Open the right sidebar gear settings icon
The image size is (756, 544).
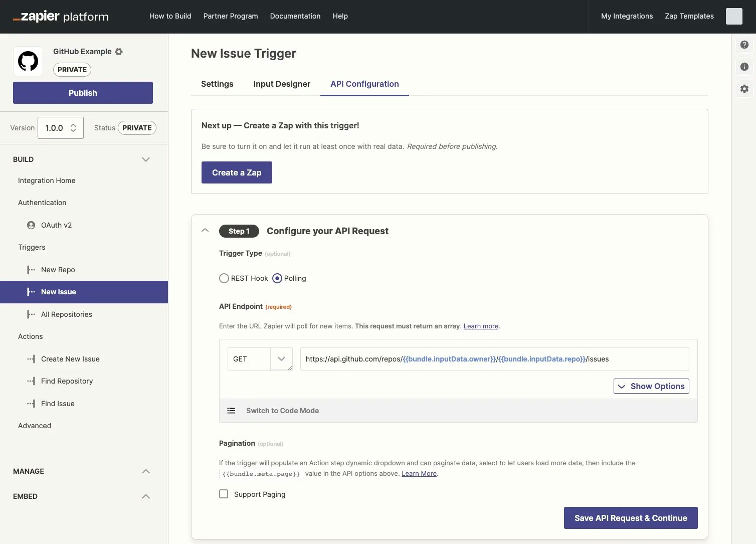pos(744,89)
